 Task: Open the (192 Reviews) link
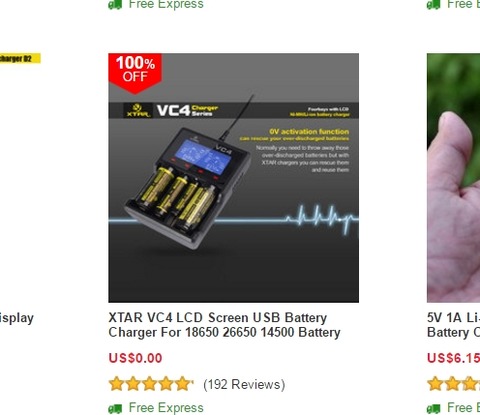click(244, 384)
